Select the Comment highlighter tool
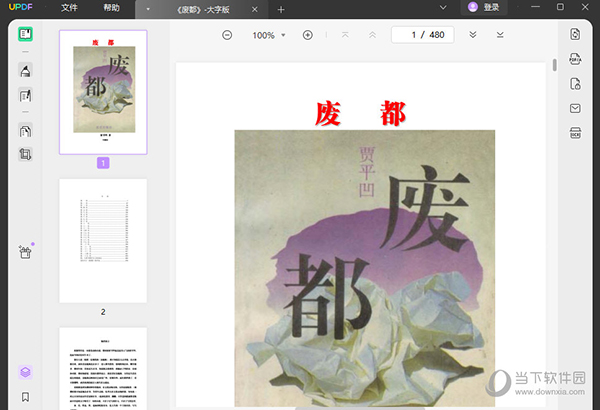The image size is (600, 410). pyautogui.click(x=25, y=71)
